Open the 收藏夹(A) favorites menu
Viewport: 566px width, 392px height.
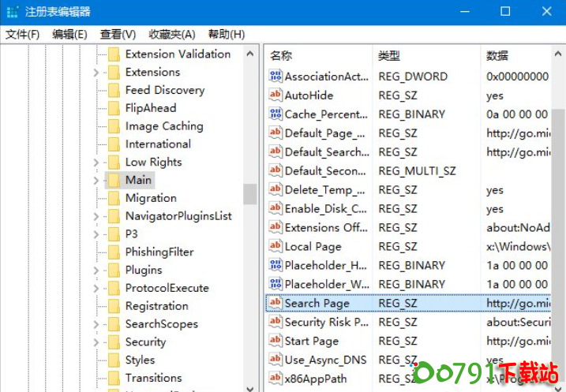click(171, 35)
